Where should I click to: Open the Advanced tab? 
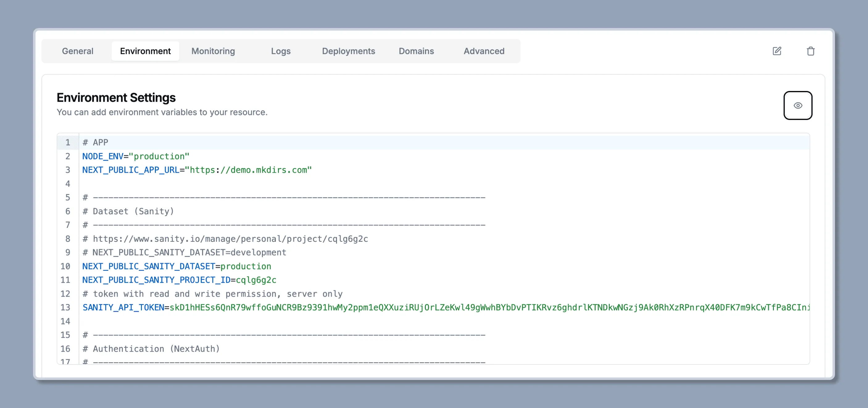[484, 51]
